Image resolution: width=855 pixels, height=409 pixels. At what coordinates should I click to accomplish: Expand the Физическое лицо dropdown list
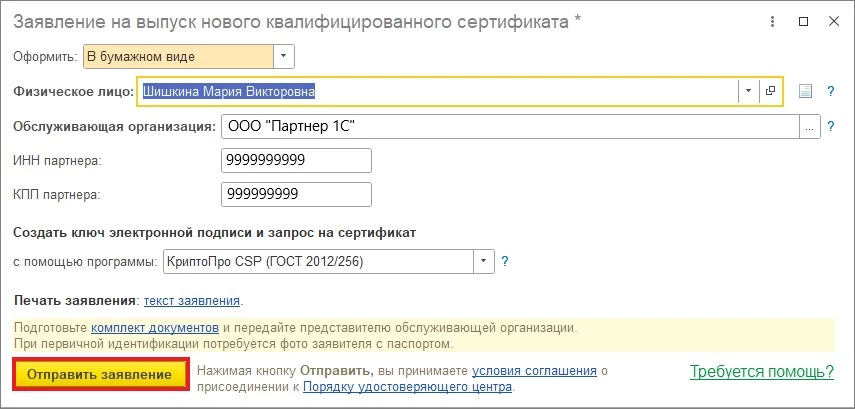[749, 91]
